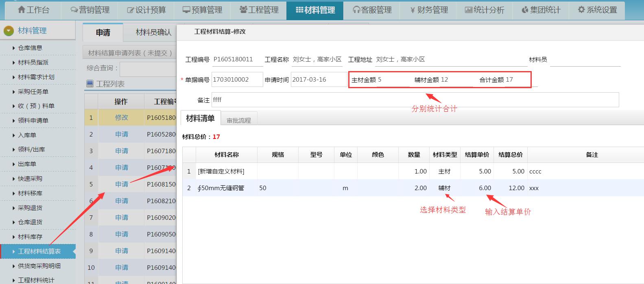Switch to the 材料员确认 tab

[x=153, y=33]
